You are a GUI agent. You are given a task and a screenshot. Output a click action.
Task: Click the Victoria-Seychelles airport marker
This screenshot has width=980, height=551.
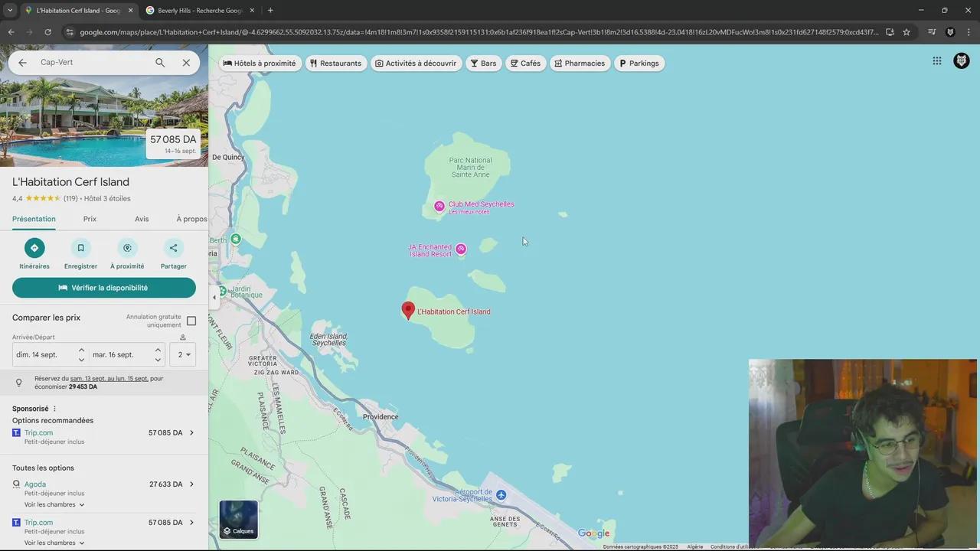point(501,495)
